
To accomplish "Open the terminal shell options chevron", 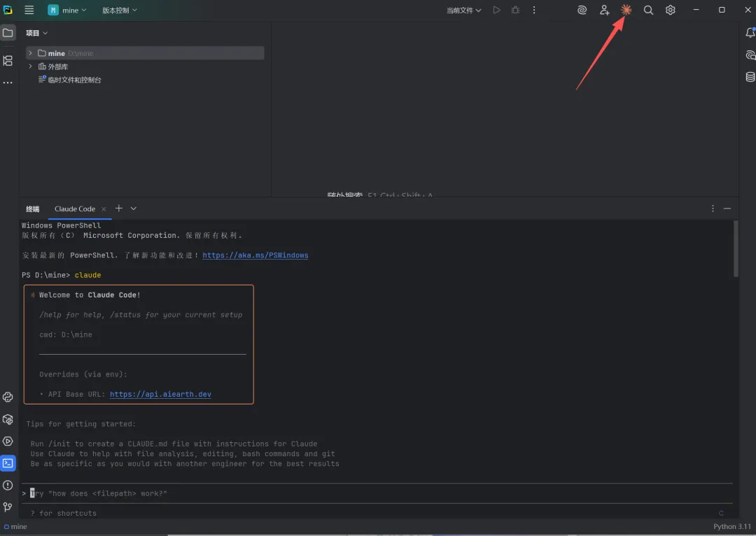I will pyautogui.click(x=134, y=209).
